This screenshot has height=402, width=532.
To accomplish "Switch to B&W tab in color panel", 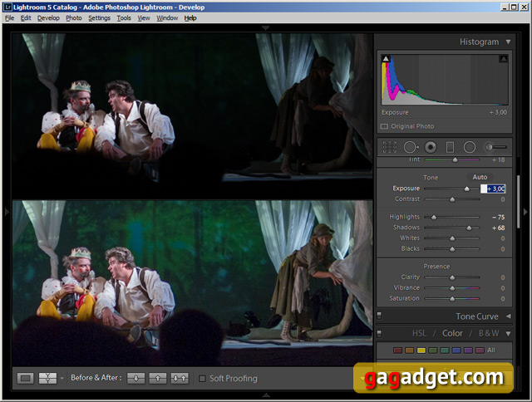I will point(489,334).
